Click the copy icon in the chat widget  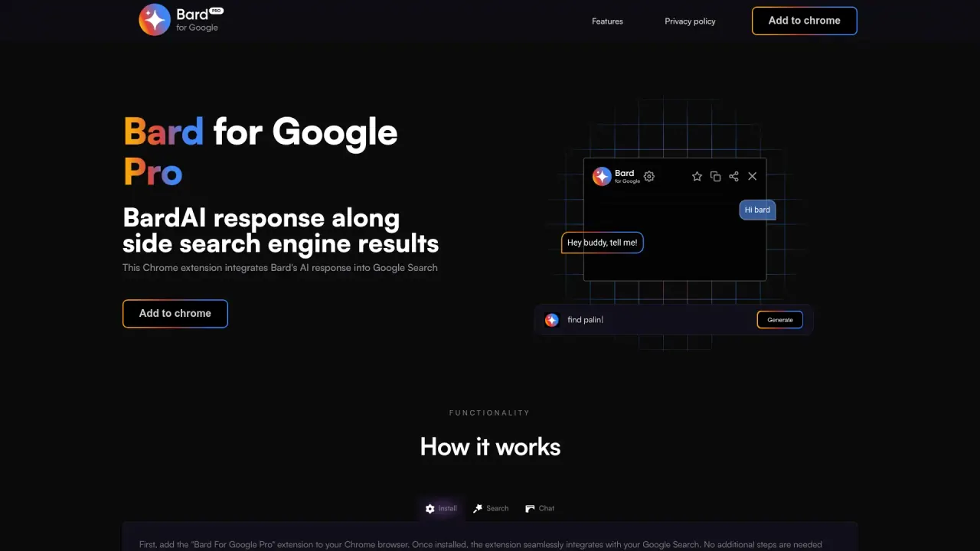coord(715,177)
